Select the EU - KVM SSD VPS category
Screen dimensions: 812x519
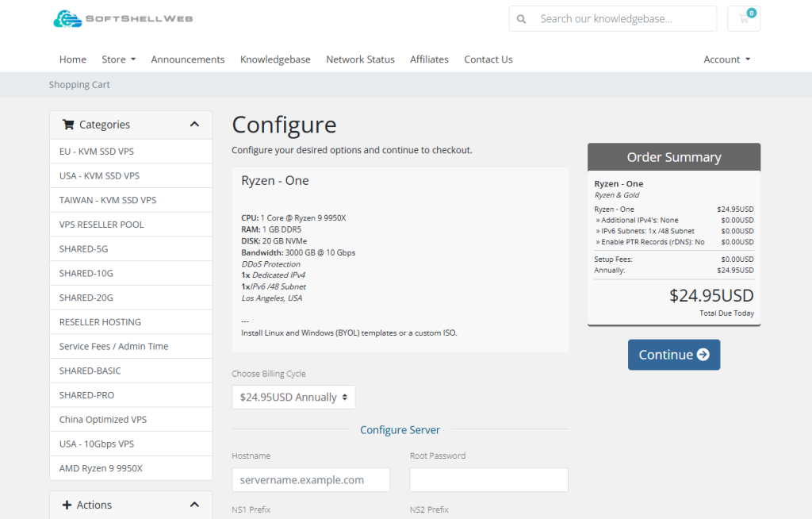point(97,152)
